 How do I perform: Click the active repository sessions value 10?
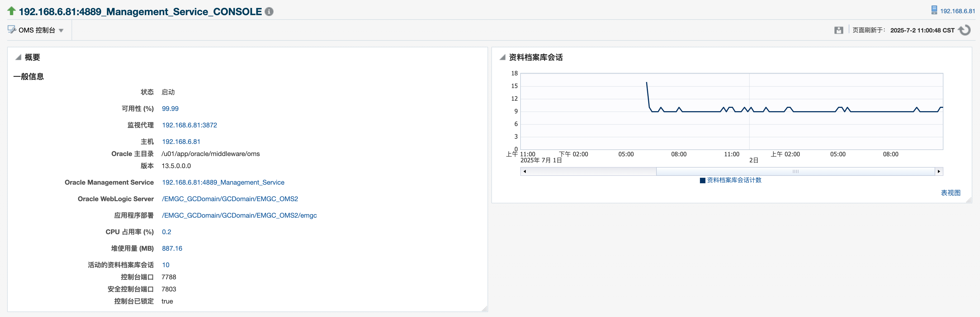166,264
